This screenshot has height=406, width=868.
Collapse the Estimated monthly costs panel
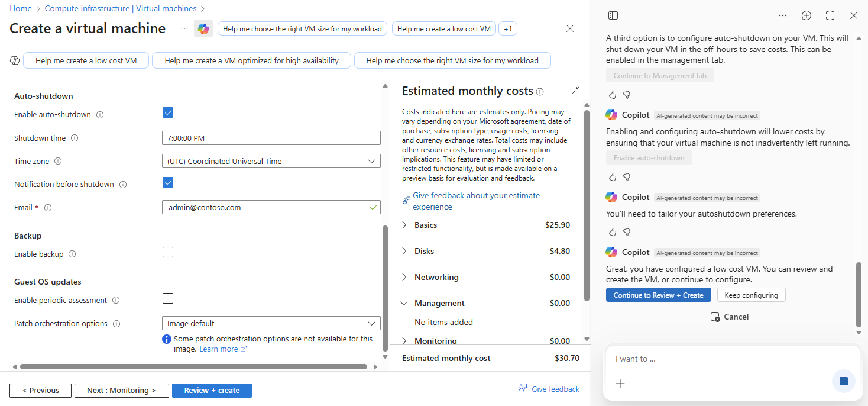pyautogui.click(x=576, y=91)
